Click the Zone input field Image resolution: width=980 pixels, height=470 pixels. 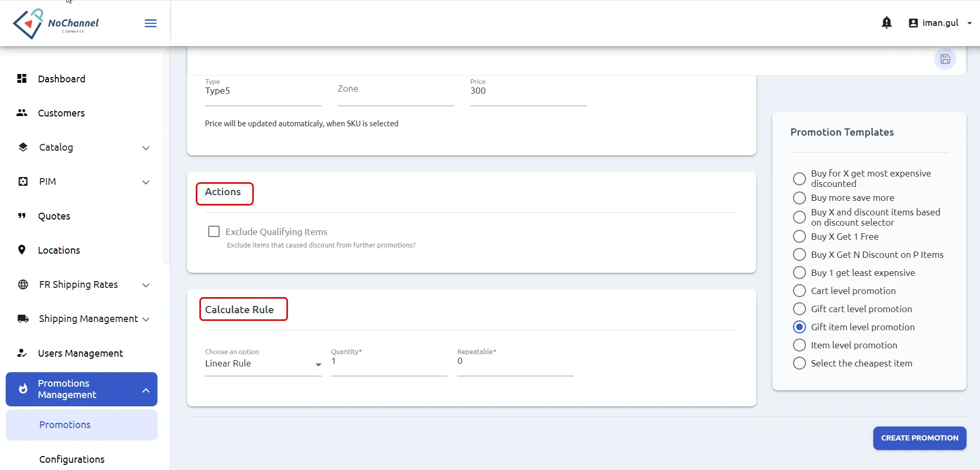click(x=396, y=91)
